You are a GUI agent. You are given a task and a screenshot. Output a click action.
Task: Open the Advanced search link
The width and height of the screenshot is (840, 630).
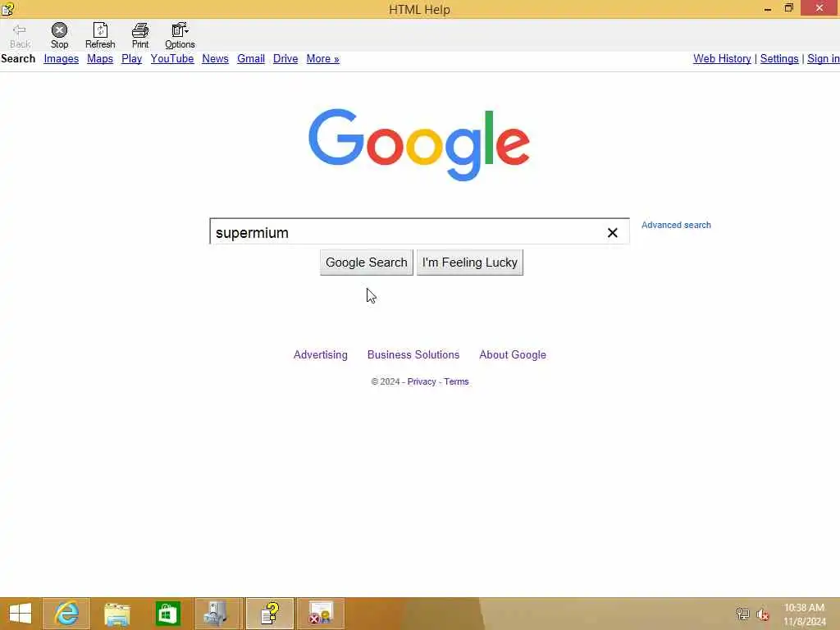click(676, 225)
